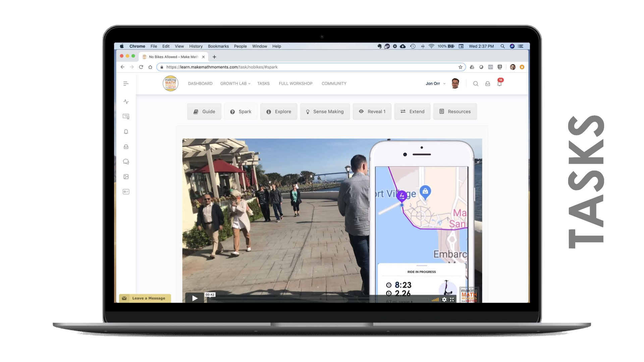This screenshot has height=362, width=644.
Task: Switch to the Sense Making tab
Action: click(325, 112)
